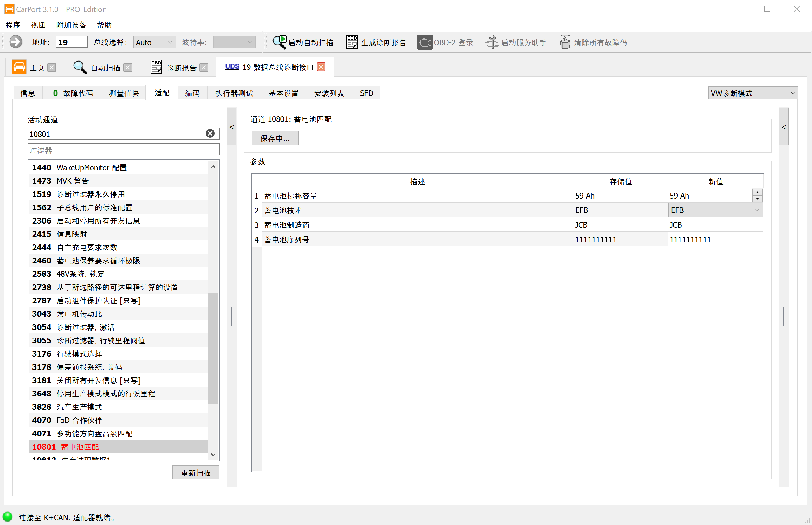Click the 重新扫描 button
Screen dimensions: 812x525
(x=196, y=472)
